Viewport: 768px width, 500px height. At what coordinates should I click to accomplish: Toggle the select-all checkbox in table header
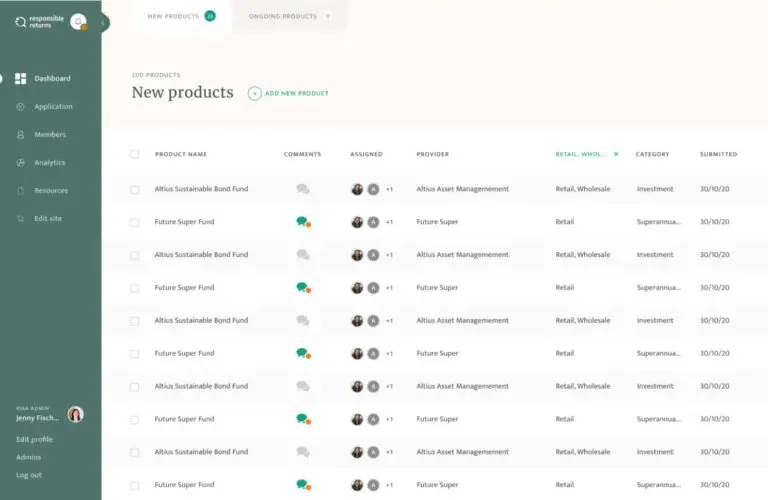[x=135, y=154]
